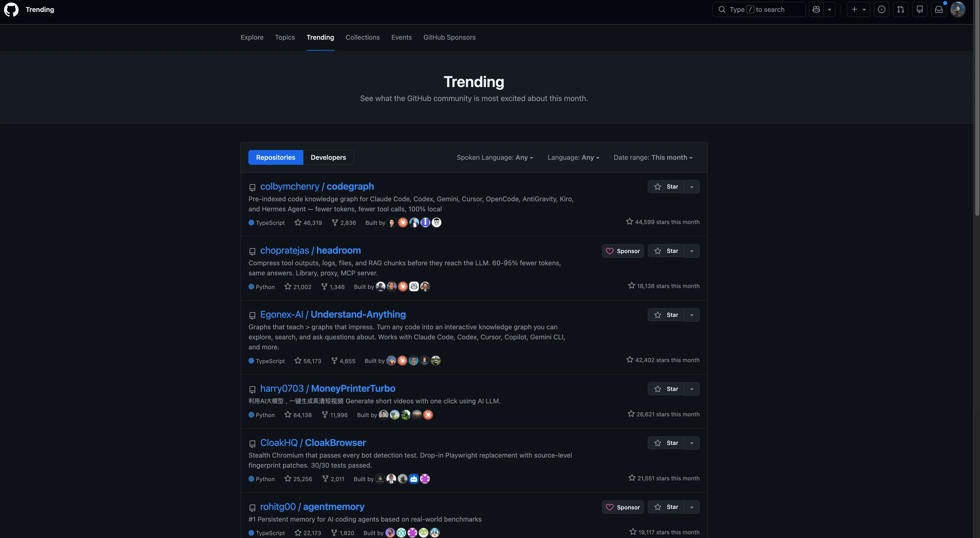Viewport: 980px width, 538px height.
Task: Open the Spoken Language: Any dropdown
Action: [495, 157]
